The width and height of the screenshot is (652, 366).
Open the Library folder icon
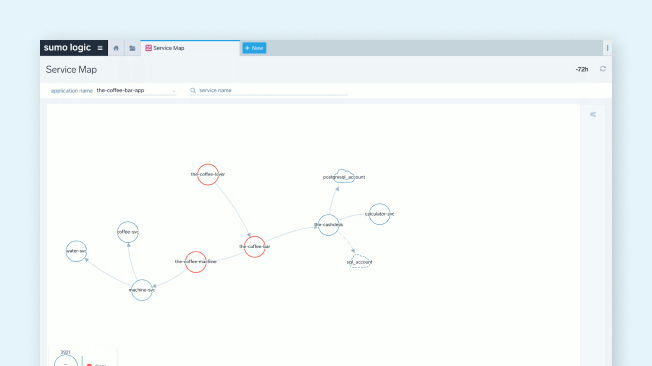click(x=132, y=48)
